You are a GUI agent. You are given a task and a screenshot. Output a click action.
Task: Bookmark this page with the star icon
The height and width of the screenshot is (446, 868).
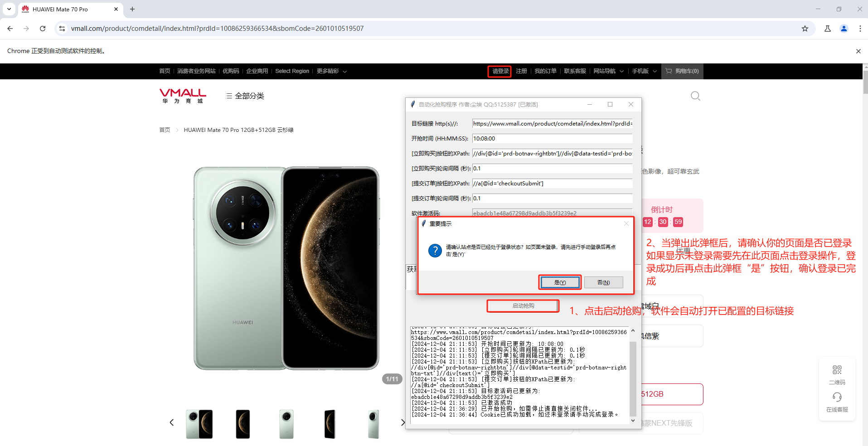point(805,29)
